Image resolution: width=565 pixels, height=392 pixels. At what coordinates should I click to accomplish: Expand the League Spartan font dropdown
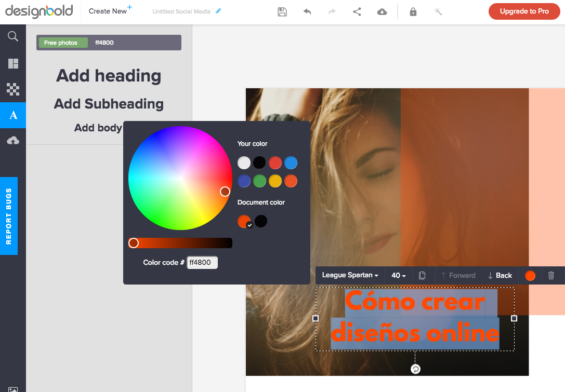(x=350, y=276)
